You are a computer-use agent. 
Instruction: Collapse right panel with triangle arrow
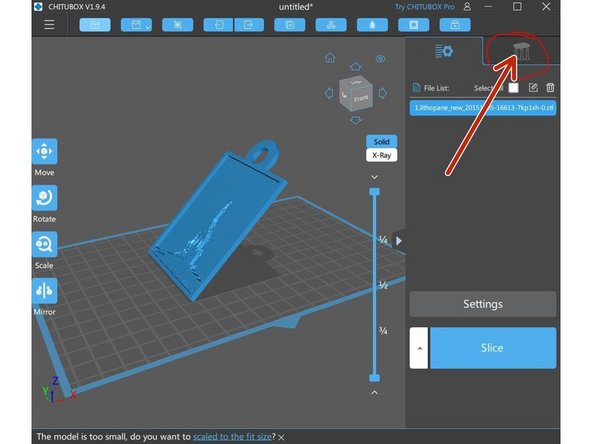(399, 241)
